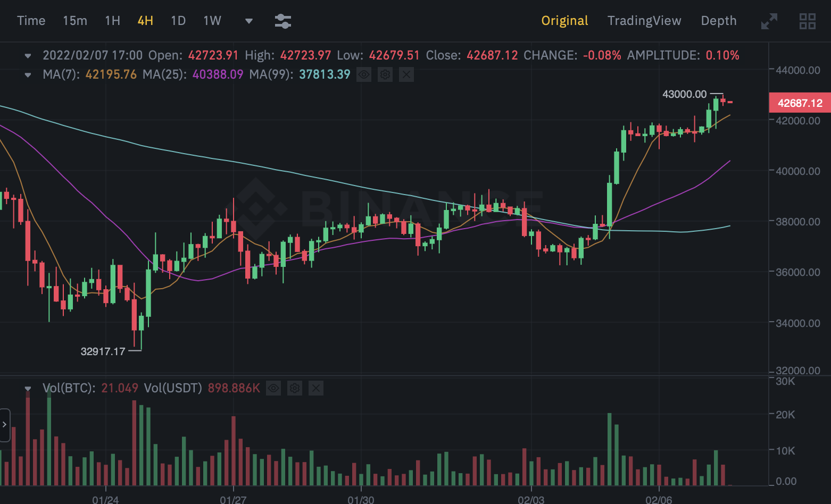Viewport: 831px width, 504px height.
Task: Switch to the Depth chart tab
Action: pos(719,21)
